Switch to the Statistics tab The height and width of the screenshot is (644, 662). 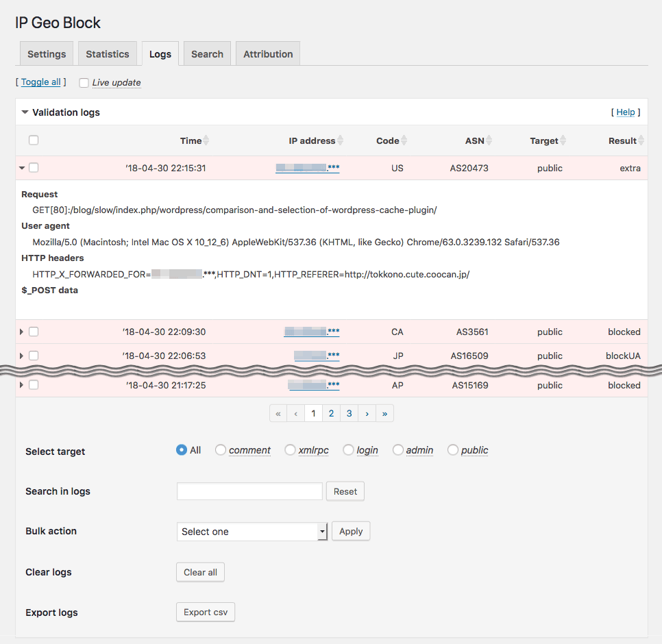pyautogui.click(x=108, y=54)
